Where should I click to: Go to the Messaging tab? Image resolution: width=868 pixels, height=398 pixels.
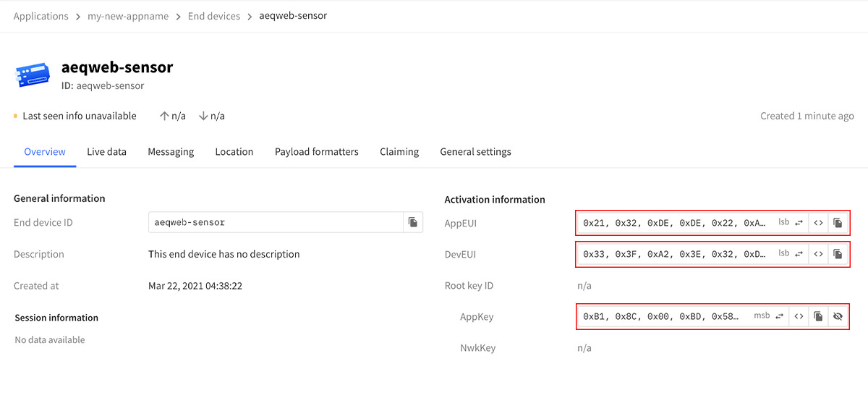pyautogui.click(x=171, y=152)
